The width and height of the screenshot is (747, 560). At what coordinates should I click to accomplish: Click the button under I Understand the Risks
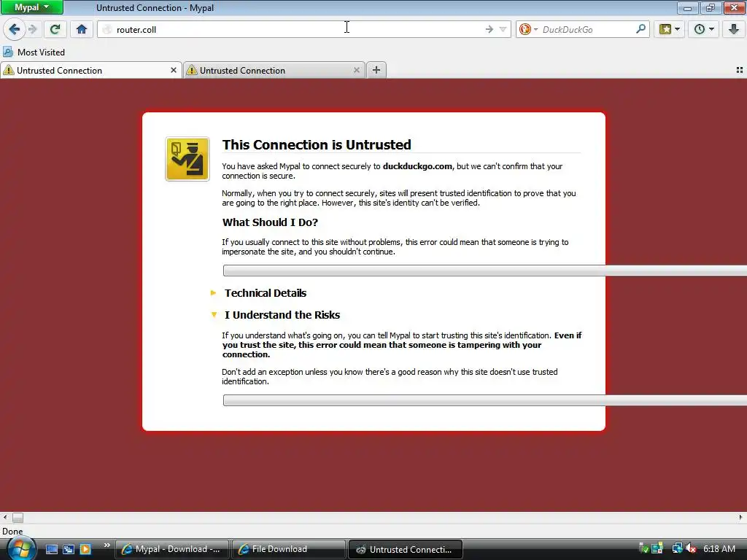(x=484, y=400)
